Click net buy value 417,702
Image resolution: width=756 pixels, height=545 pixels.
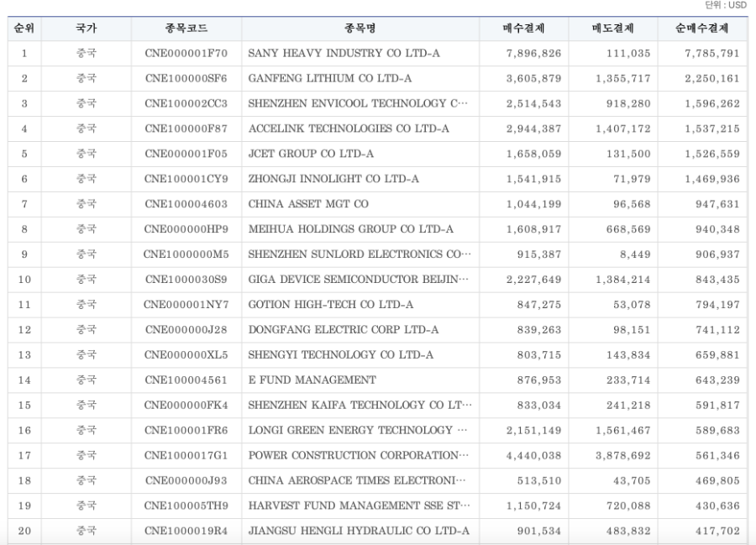[x=717, y=531]
